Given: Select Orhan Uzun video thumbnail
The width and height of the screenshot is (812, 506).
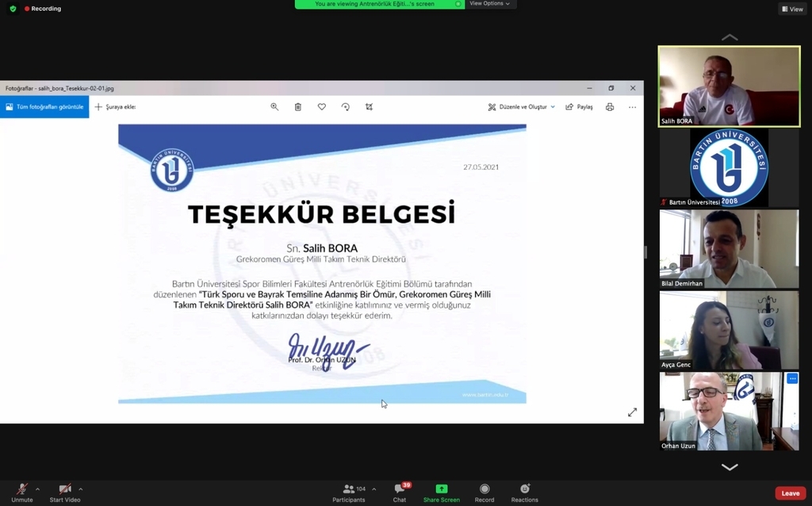Looking at the screenshot, I should tap(730, 411).
